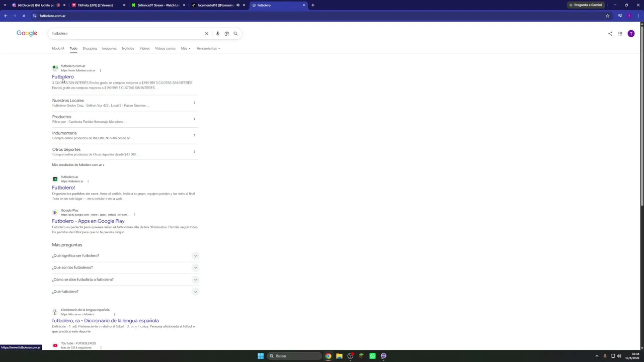
Task: Open the tab search dropdown arrow
Action: [5, 5]
